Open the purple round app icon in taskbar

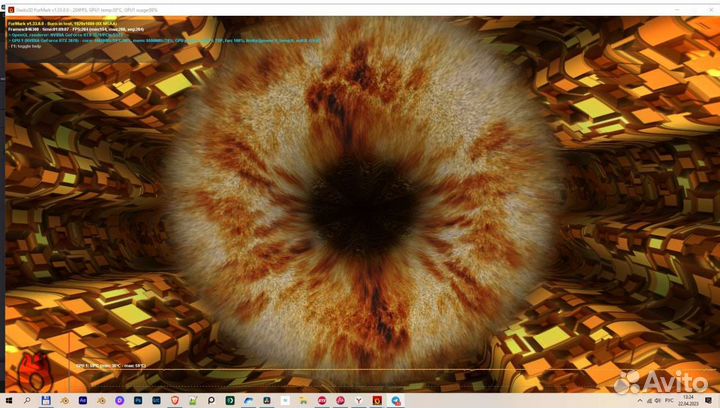pos(120,400)
